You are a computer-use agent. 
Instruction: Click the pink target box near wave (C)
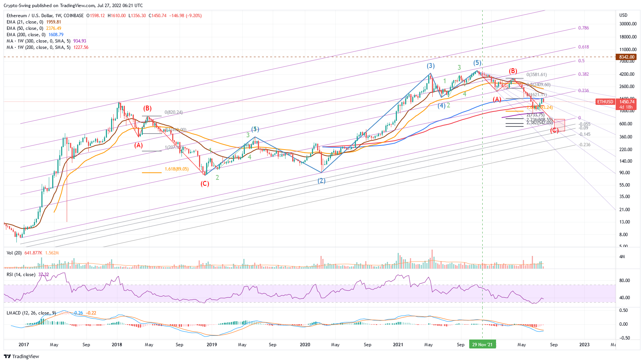(x=560, y=125)
